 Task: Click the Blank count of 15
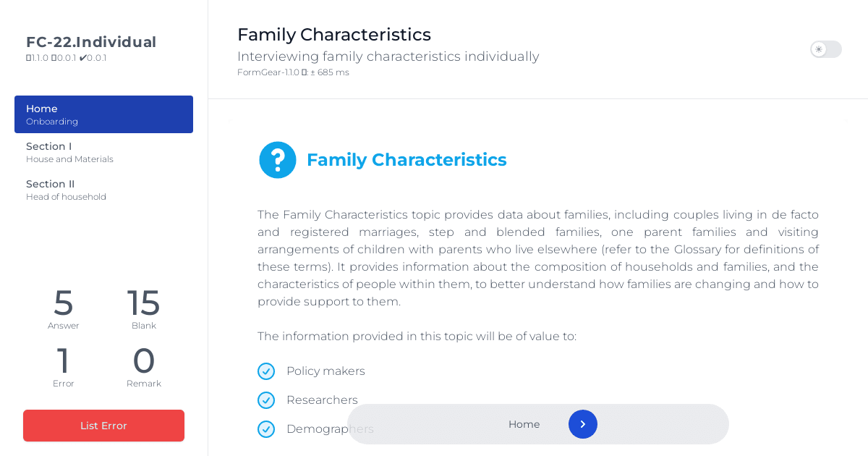point(143,304)
